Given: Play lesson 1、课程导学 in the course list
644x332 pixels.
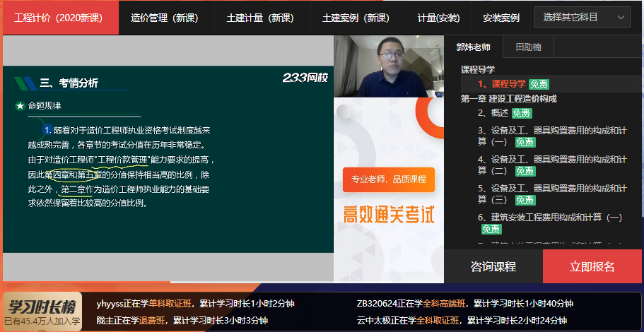Looking at the screenshot, I should point(501,84).
